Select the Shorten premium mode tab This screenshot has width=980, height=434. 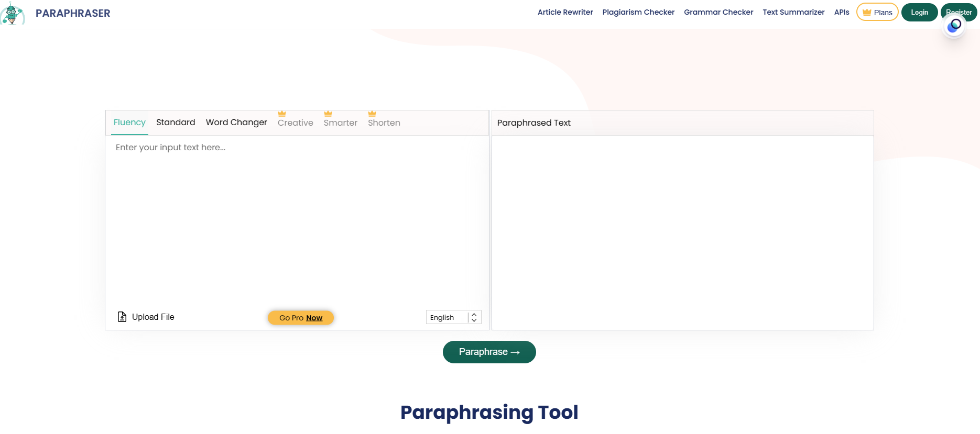click(384, 123)
